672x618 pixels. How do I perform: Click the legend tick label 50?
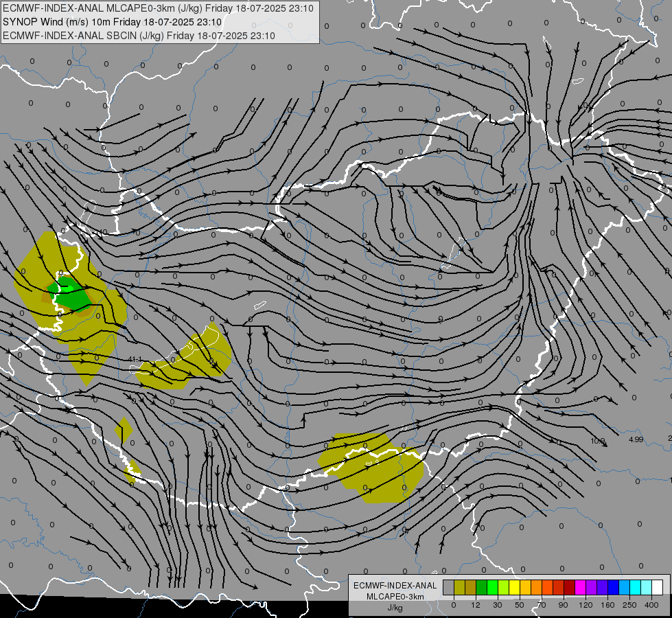click(520, 605)
